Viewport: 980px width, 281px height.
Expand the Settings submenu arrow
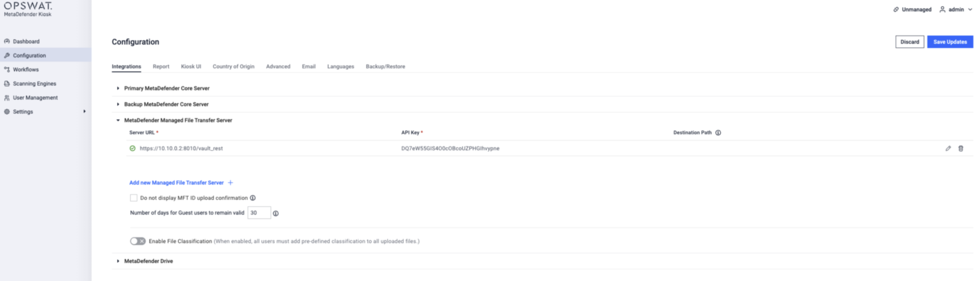coord(84,111)
